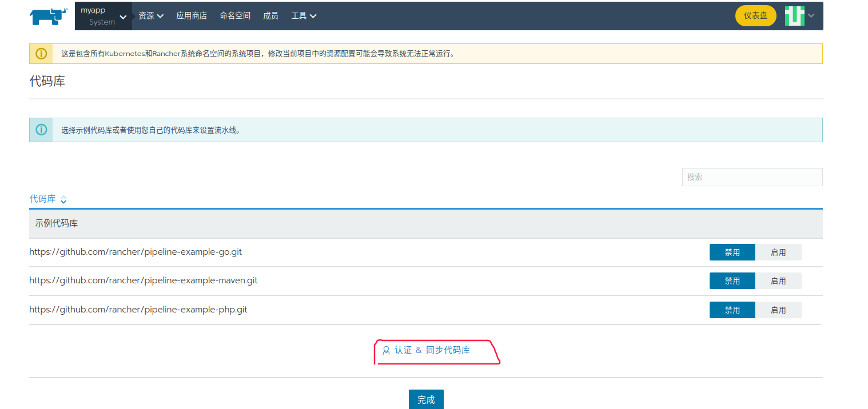868x409 pixels.
Task: Click the info icon in teal banner
Action: [x=41, y=130]
